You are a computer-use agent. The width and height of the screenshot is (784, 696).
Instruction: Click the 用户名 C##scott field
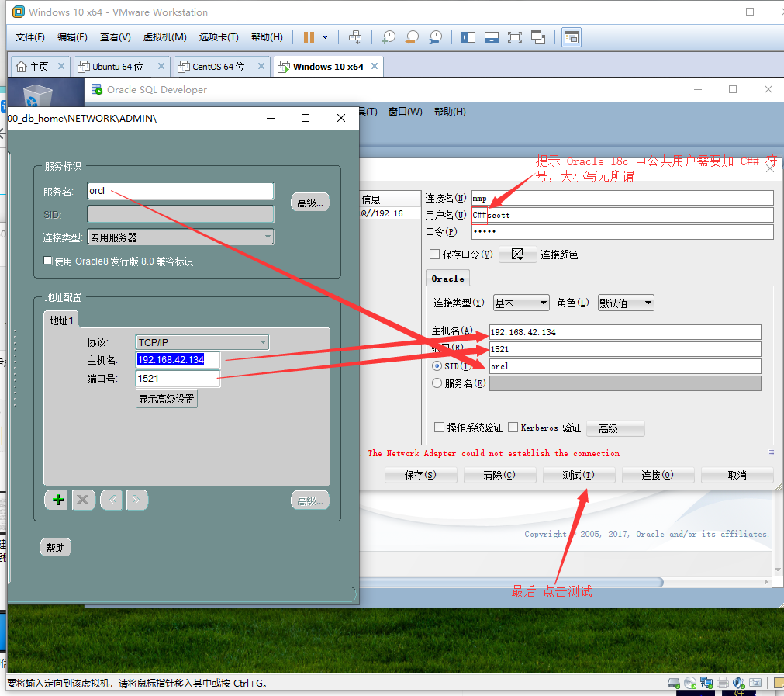coord(622,215)
